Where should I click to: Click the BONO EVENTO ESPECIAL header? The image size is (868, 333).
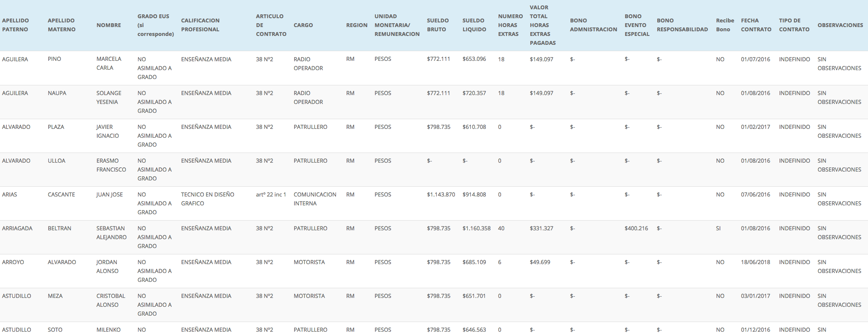[x=637, y=25]
